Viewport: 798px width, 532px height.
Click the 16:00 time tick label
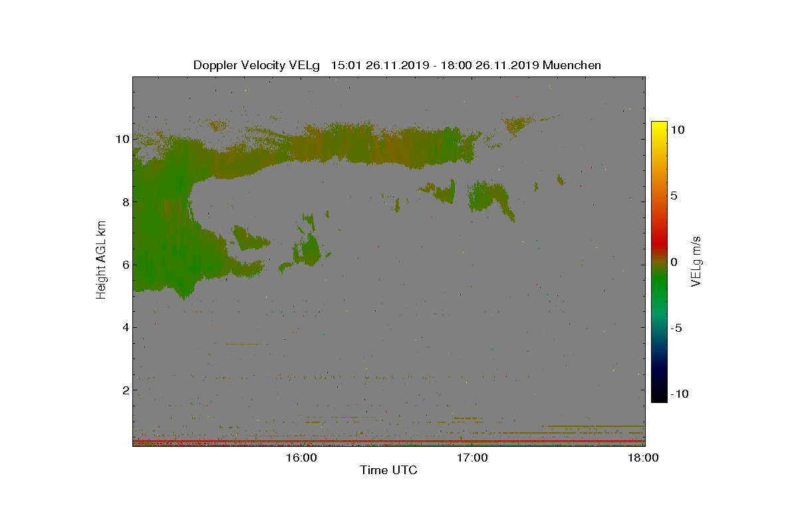point(302,458)
